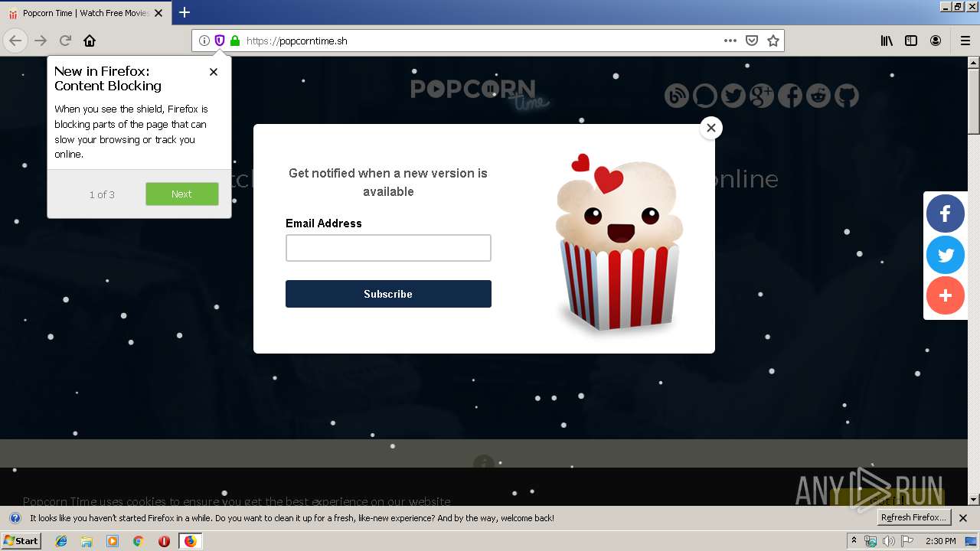Bookmark this page with the star icon
Image resolution: width=980 pixels, height=551 pixels.
point(773,41)
